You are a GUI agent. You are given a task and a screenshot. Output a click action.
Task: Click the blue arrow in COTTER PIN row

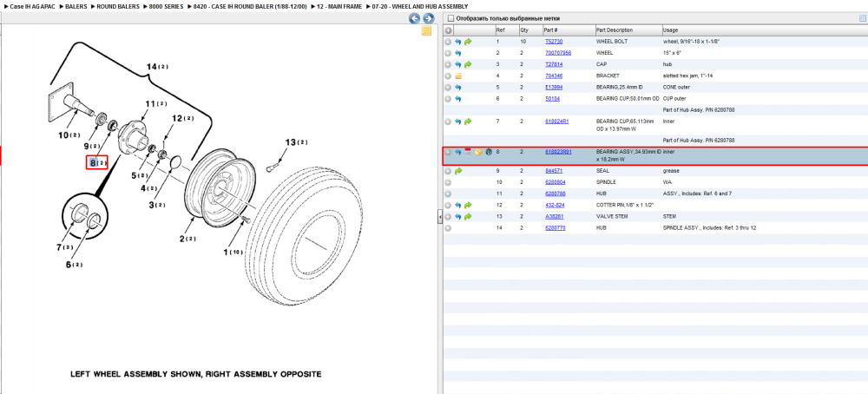458,205
